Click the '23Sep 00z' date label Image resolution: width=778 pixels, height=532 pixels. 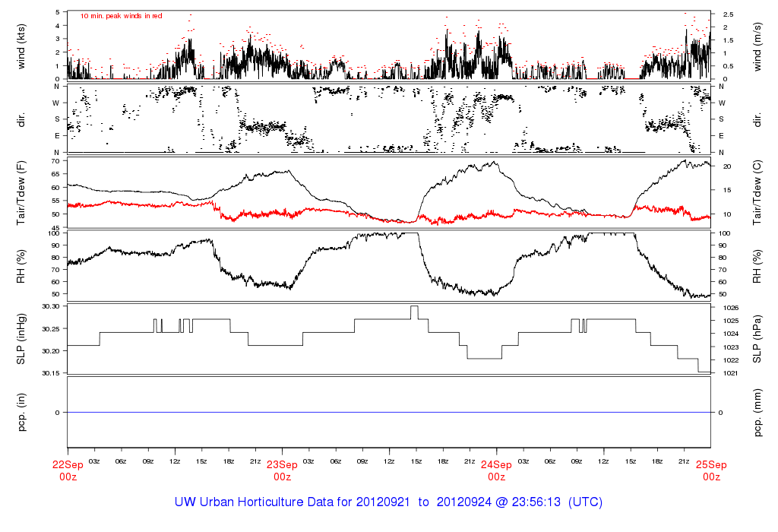point(283,470)
